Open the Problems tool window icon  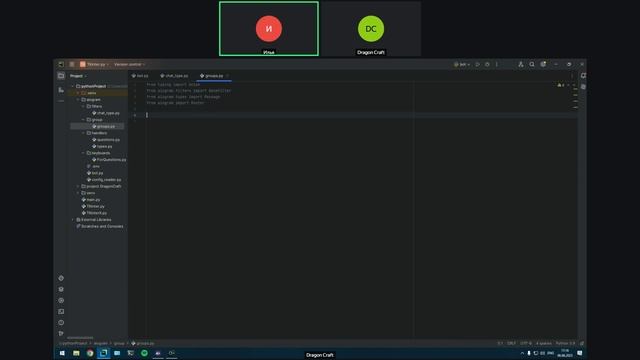click(61, 322)
